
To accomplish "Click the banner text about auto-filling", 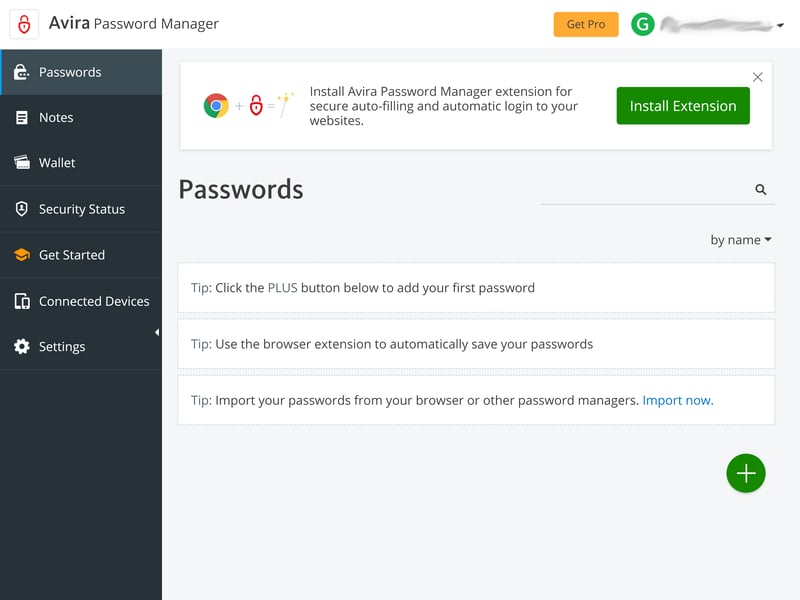I will click(x=443, y=106).
